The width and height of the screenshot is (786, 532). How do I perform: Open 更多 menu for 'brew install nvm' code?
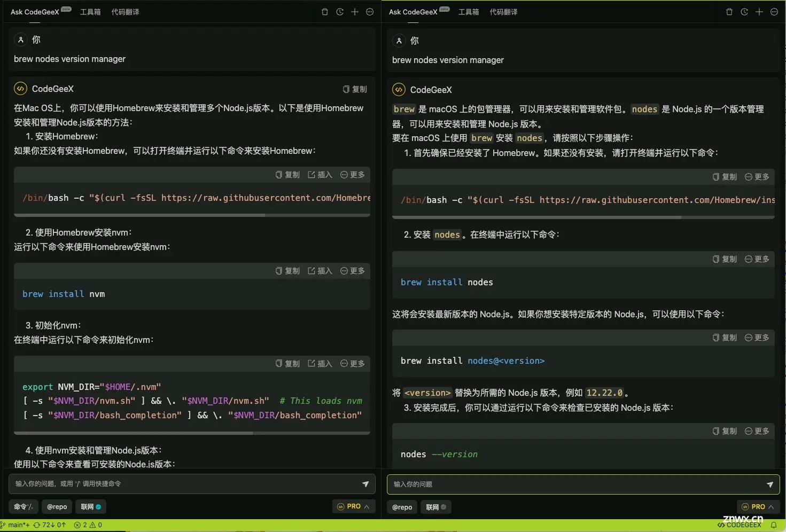pyautogui.click(x=353, y=271)
